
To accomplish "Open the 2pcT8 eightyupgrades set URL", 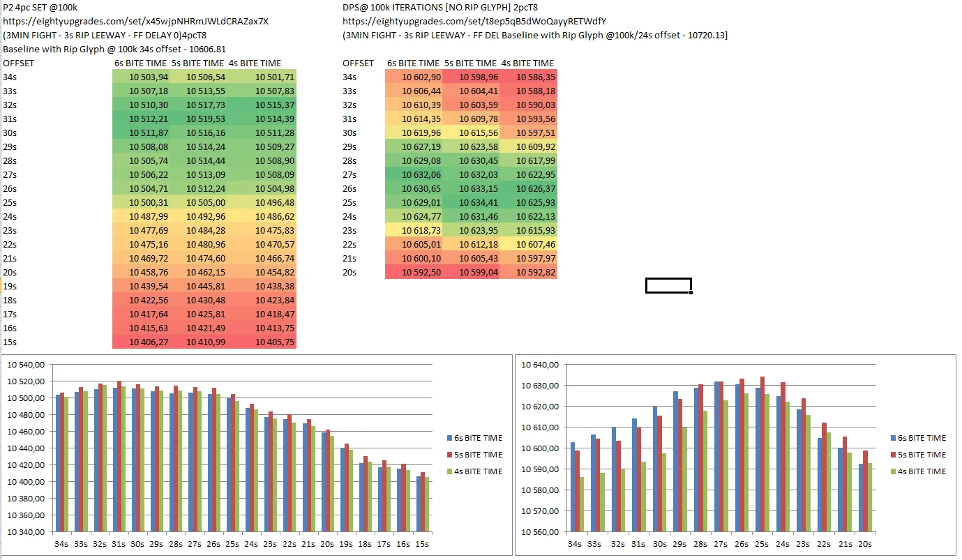I will point(474,21).
